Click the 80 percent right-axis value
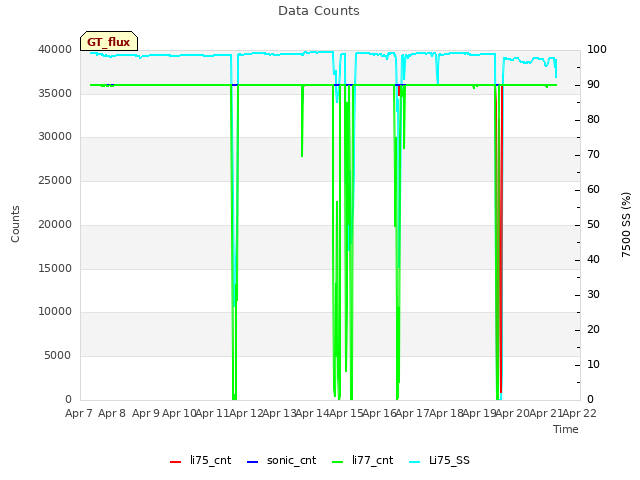This screenshot has width=640, height=480. 593,120
